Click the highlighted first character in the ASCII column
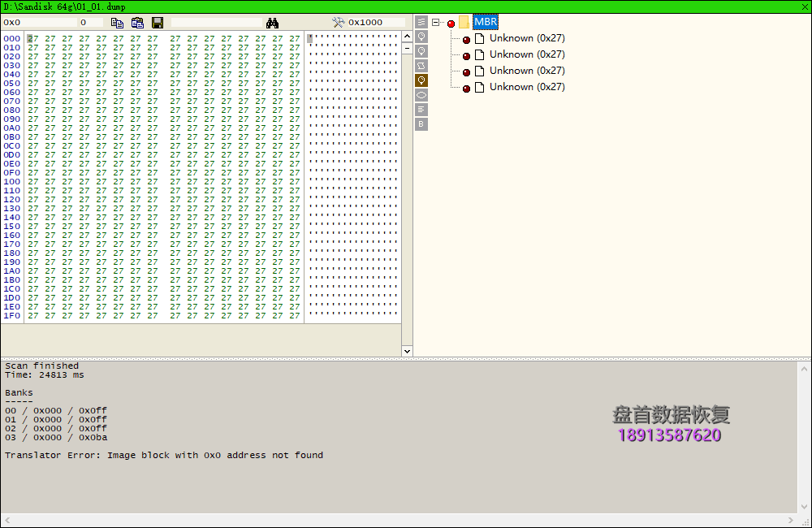812x528 pixels. [x=309, y=38]
